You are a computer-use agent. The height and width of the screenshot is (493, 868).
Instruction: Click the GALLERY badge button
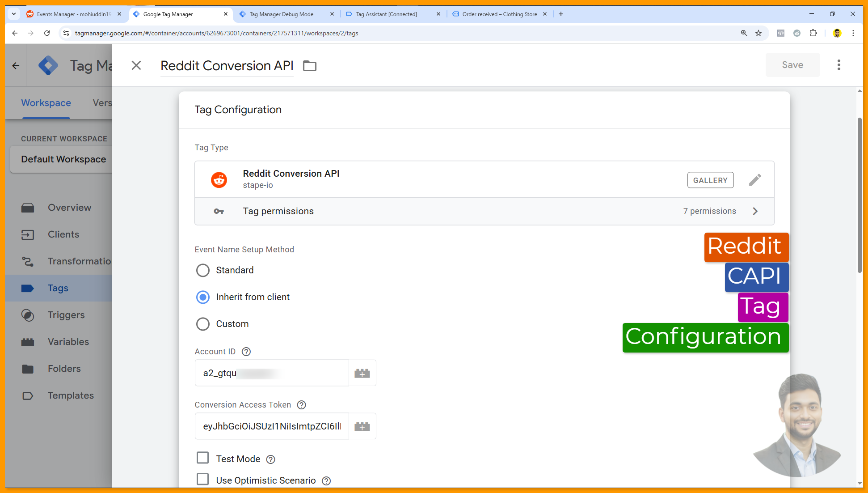coord(710,180)
